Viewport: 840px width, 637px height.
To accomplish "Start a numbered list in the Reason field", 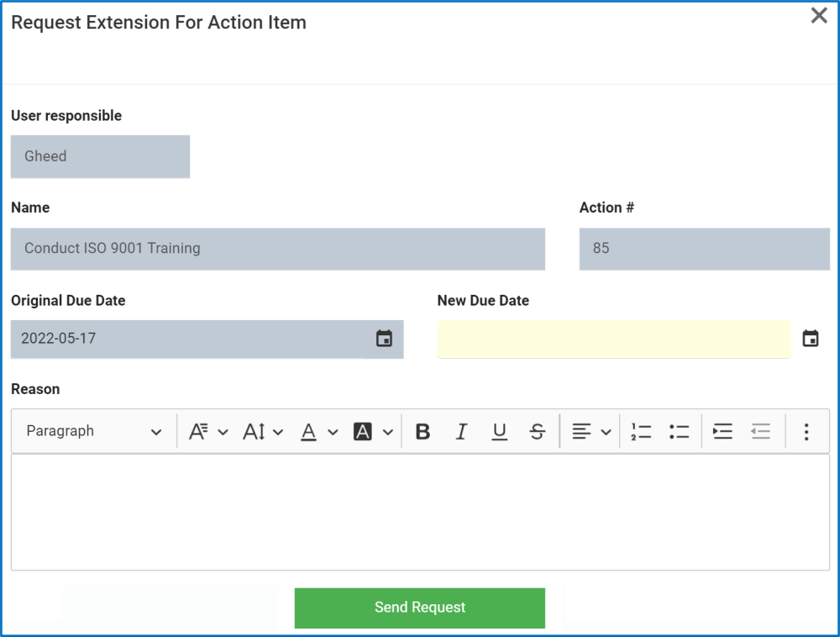I will point(641,431).
